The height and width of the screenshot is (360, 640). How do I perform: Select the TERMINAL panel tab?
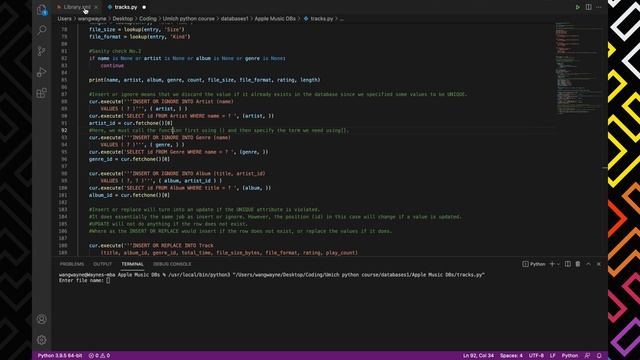click(x=132, y=264)
